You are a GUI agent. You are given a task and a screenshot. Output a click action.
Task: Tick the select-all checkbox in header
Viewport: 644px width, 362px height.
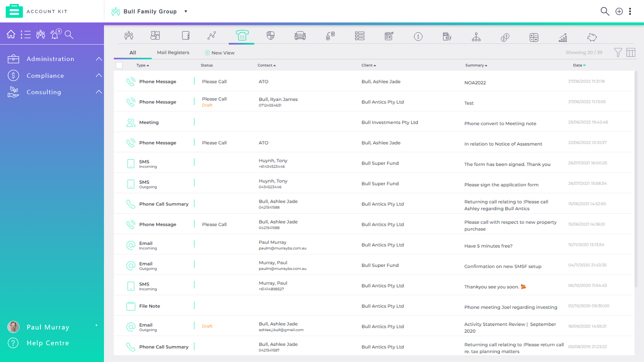(119, 65)
